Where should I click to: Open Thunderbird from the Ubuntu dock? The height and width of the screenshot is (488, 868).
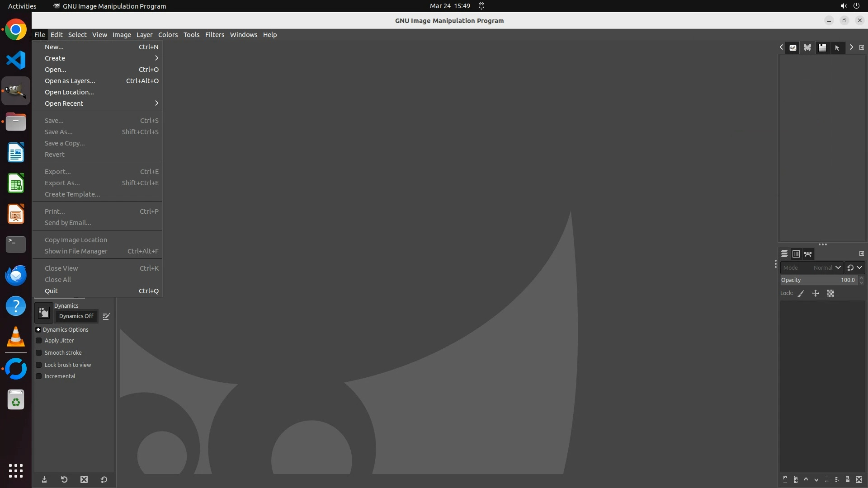click(16, 275)
